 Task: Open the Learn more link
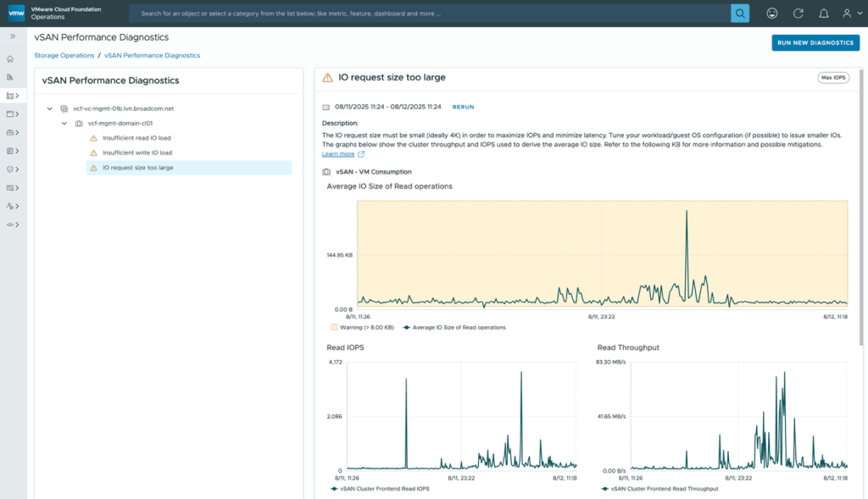tap(338, 154)
